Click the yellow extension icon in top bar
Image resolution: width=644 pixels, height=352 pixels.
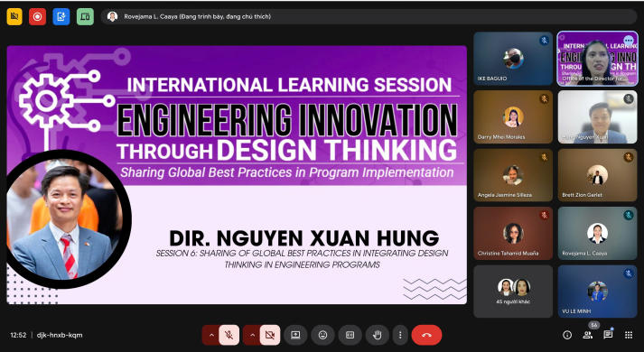14,17
